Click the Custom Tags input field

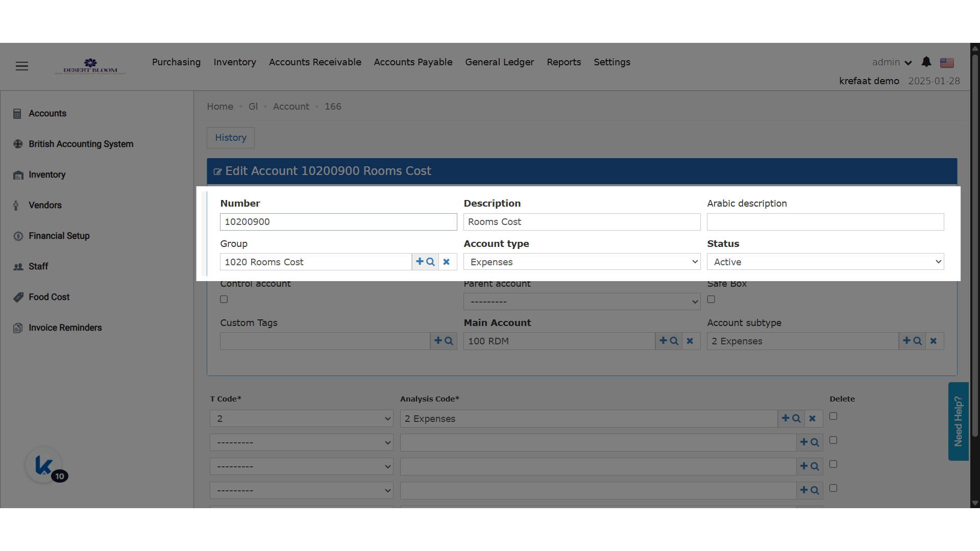click(325, 341)
